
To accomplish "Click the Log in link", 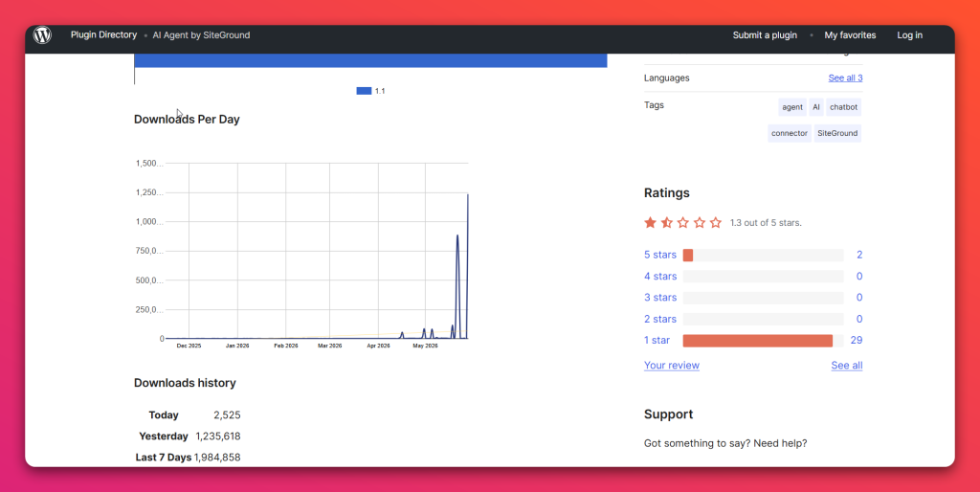I will point(909,35).
